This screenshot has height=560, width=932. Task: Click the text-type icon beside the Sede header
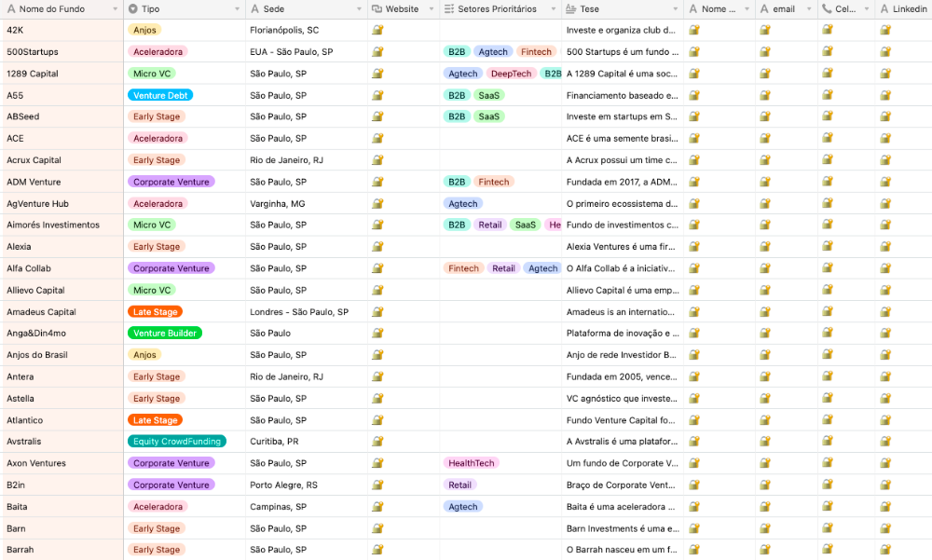255,9
